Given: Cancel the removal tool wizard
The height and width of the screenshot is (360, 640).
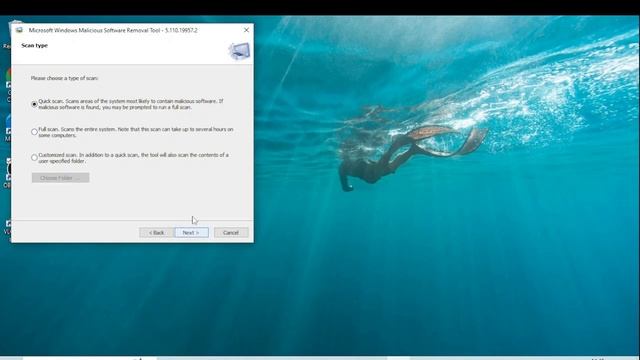Looking at the screenshot, I should coord(231,232).
